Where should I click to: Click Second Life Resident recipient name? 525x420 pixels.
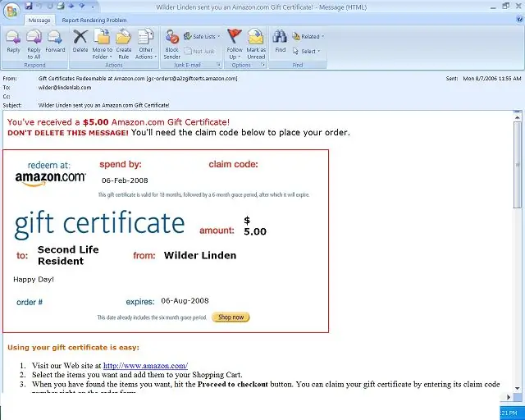(68, 255)
